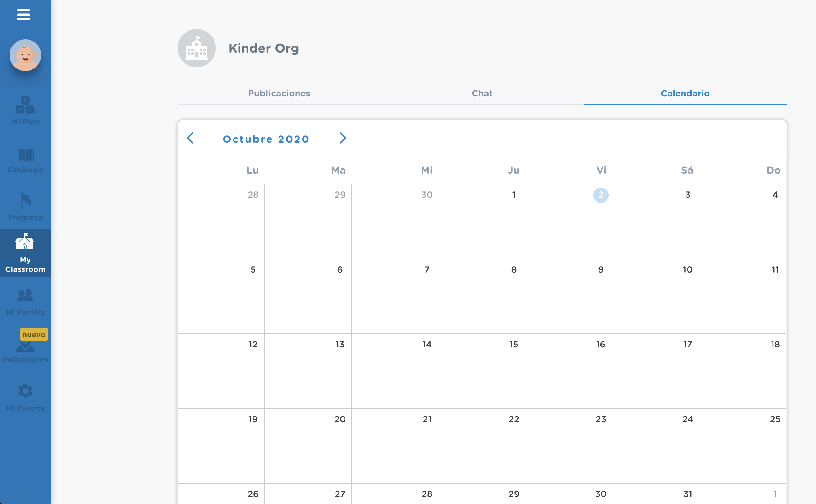Select day 31 on calendar

coord(688,492)
